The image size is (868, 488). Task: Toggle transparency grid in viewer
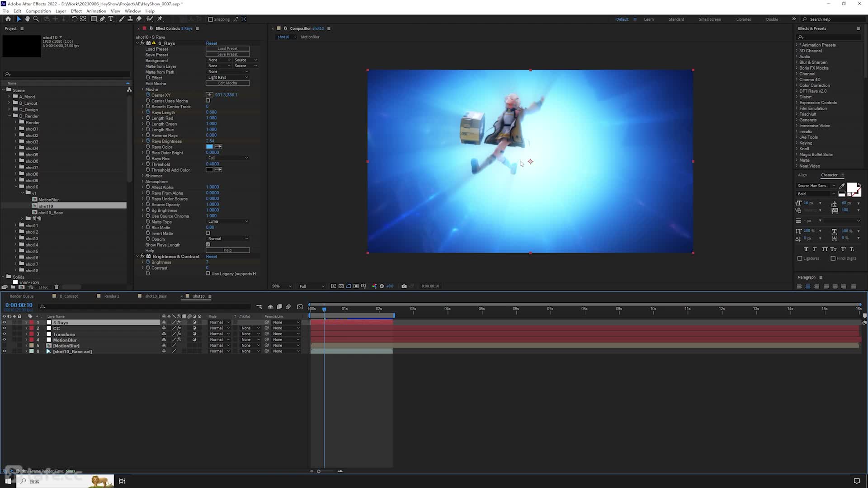[x=341, y=286]
